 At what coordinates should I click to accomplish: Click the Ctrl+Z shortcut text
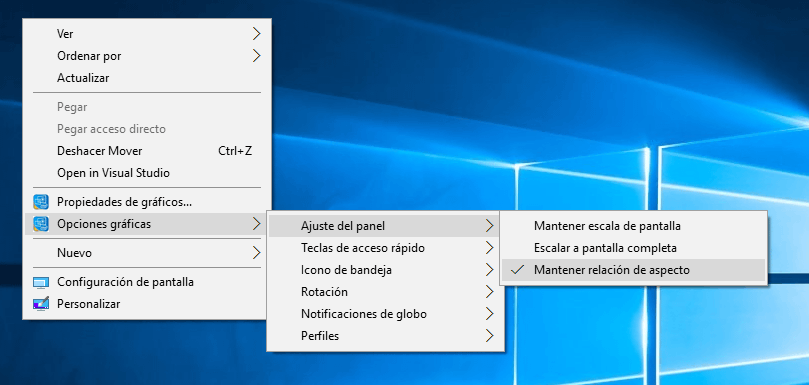pos(235,151)
